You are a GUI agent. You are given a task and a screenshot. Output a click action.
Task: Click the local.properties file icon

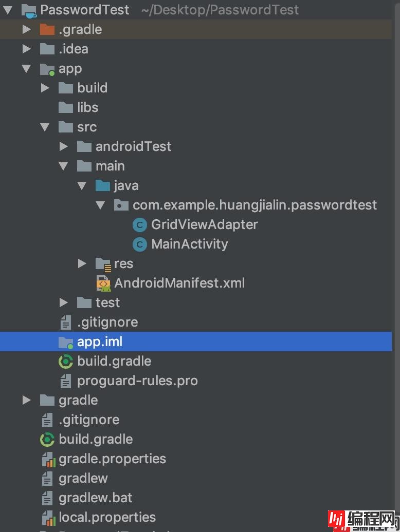click(x=47, y=518)
